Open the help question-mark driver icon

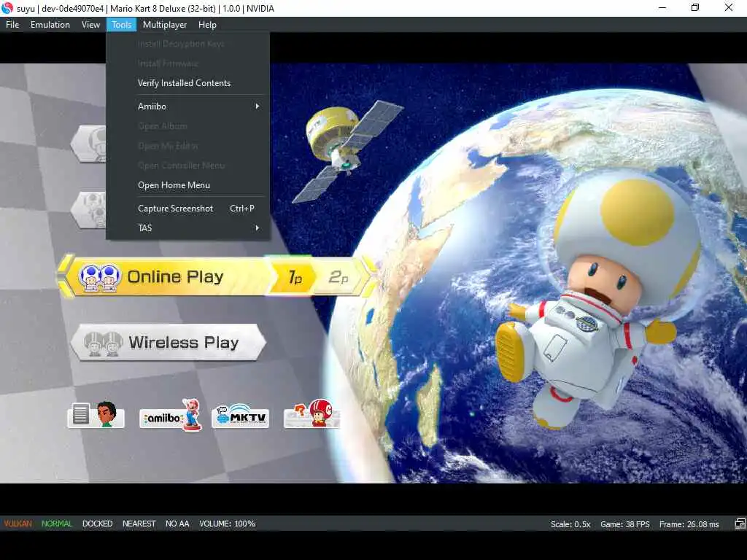(312, 414)
